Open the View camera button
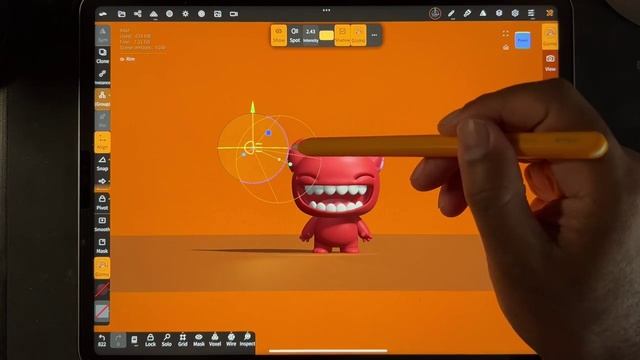Image resolution: width=640 pixels, height=360 pixels. [x=550, y=62]
